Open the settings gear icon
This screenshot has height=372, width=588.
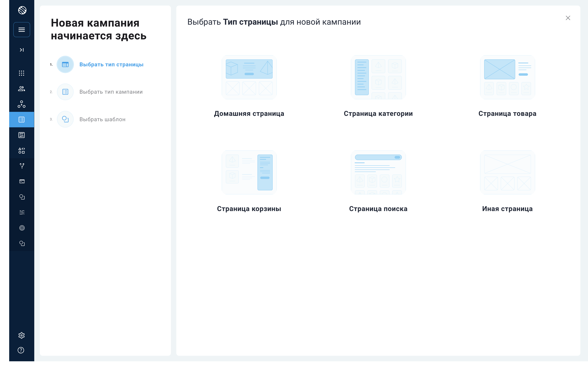21,335
